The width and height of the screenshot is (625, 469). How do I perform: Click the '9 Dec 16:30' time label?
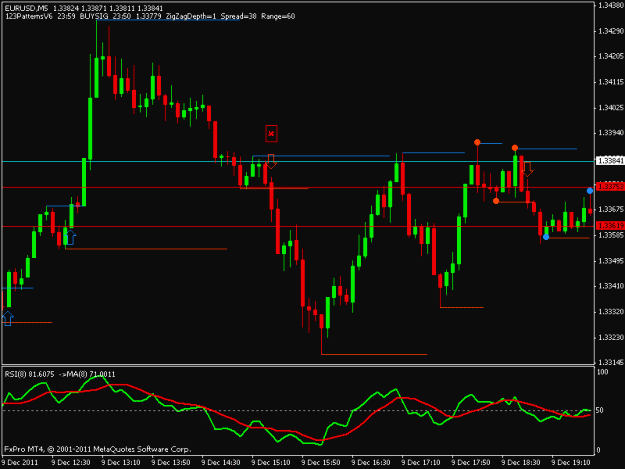click(x=371, y=463)
